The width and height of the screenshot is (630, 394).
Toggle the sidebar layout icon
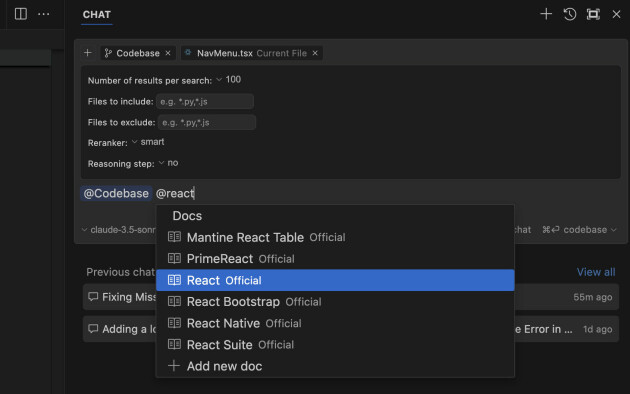(x=21, y=14)
